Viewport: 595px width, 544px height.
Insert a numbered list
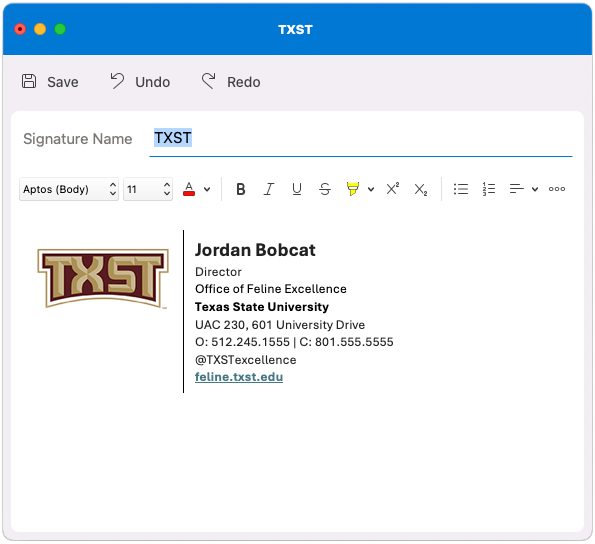[x=489, y=189]
